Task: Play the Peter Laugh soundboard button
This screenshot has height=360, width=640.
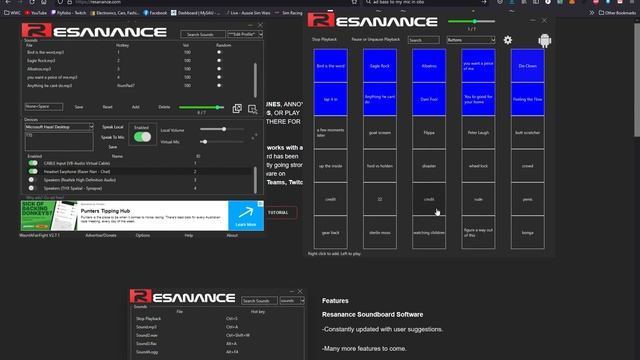Action: [x=478, y=133]
